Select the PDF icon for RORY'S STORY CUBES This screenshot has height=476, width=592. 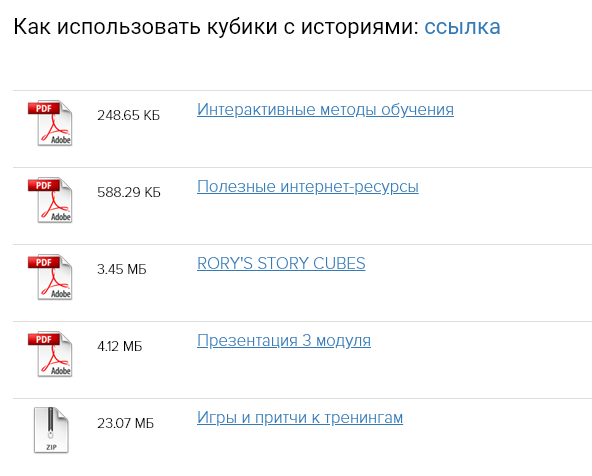click(x=50, y=277)
